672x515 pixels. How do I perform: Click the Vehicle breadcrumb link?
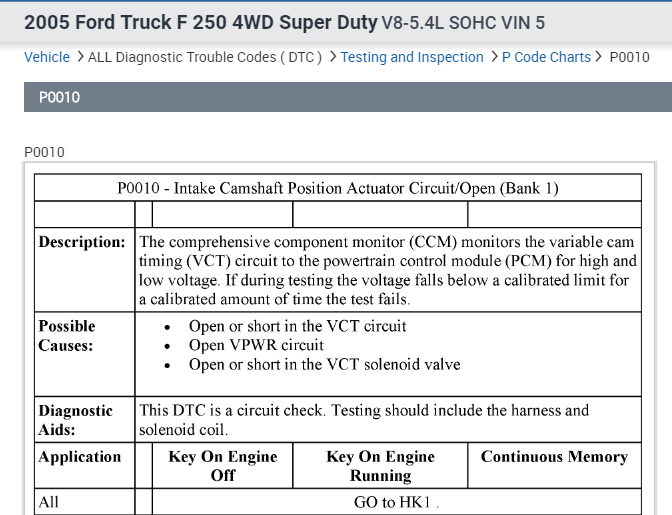(46, 57)
